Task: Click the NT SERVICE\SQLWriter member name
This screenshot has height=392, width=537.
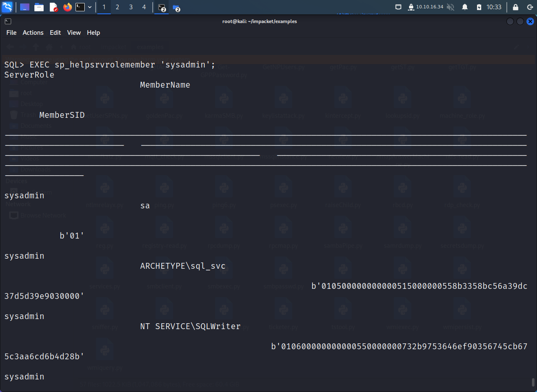Action: point(190,327)
